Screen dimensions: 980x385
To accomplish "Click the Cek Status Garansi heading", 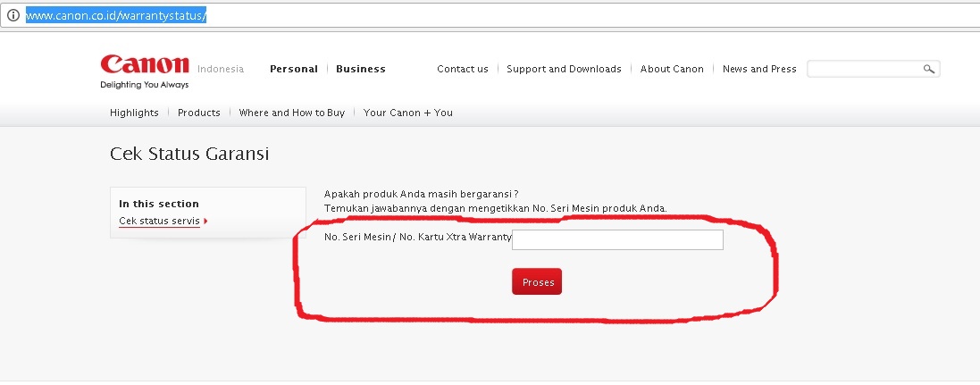I will [189, 154].
